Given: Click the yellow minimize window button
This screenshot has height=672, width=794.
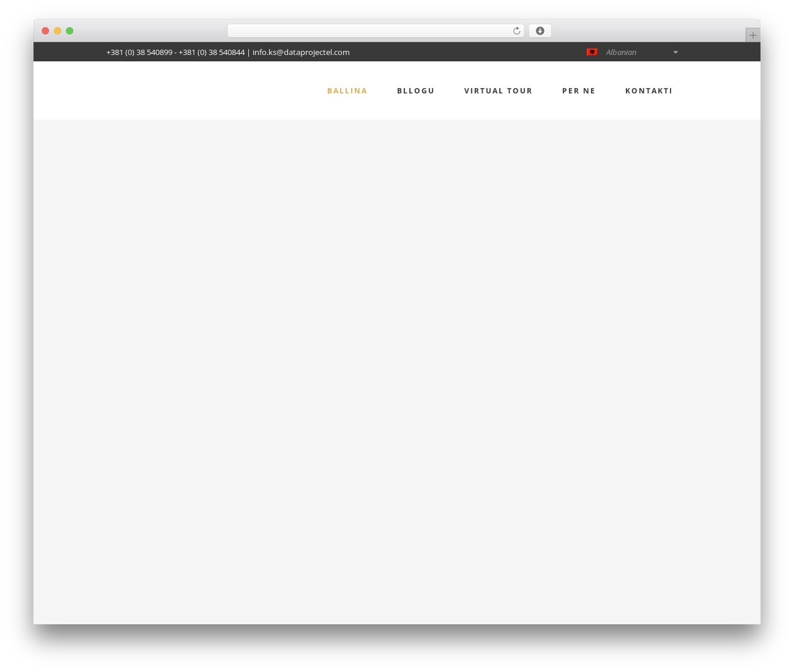Looking at the screenshot, I should coord(57,31).
